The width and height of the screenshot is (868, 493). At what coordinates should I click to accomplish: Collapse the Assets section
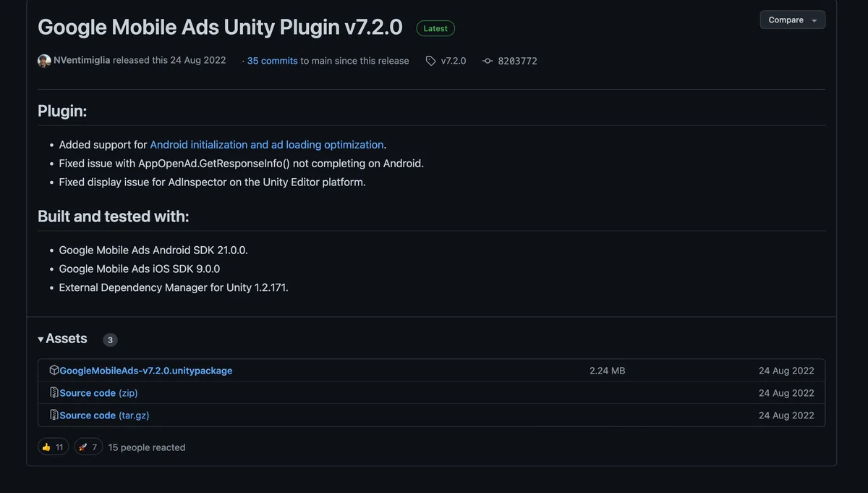pyautogui.click(x=62, y=339)
